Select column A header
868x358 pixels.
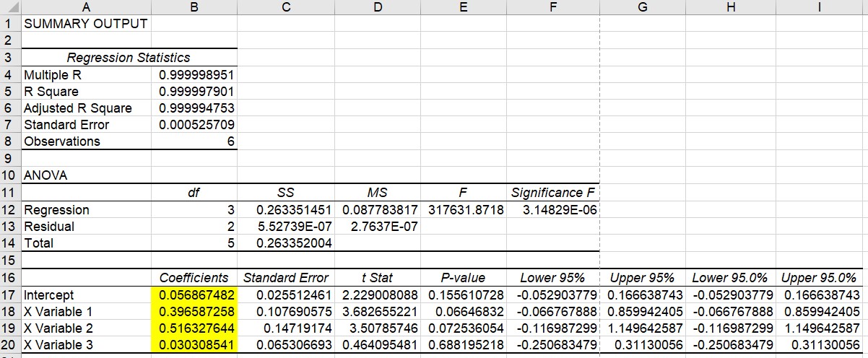pyautogui.click(x=86, y=7)
